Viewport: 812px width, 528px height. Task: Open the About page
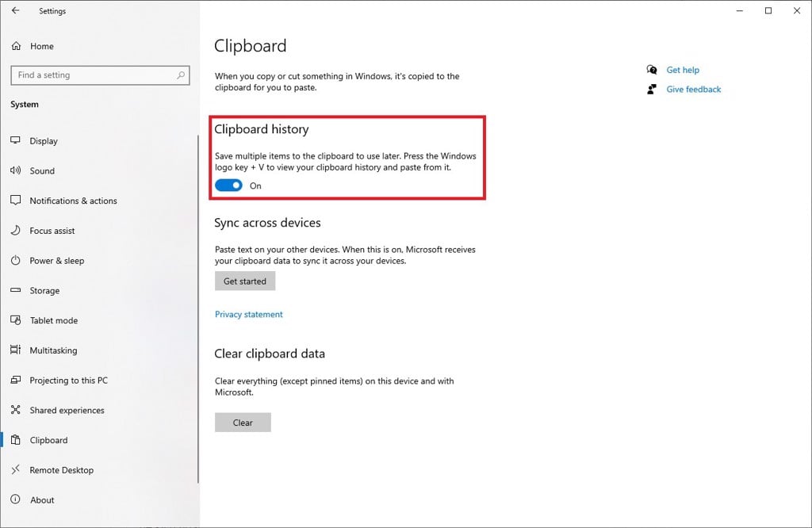(x=42, y=500)
